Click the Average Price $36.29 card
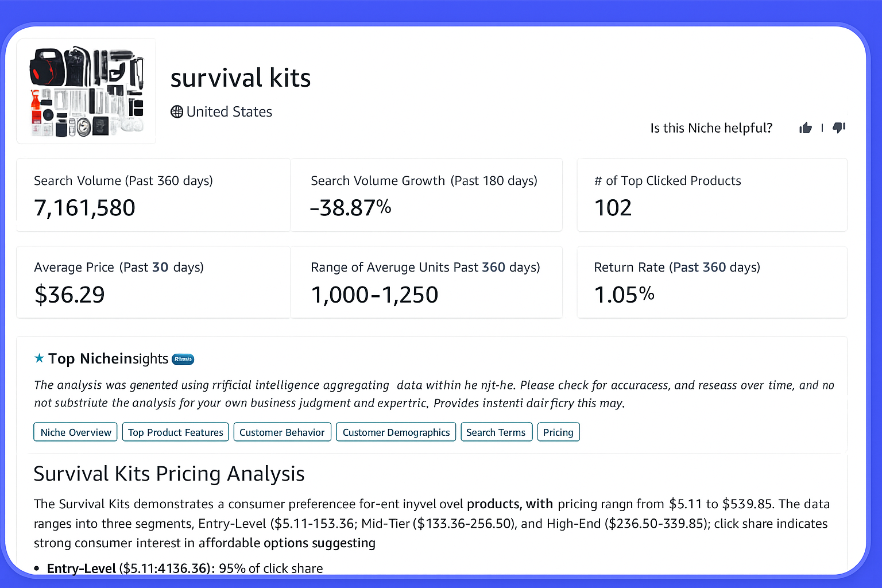 (x=153, y=282)
